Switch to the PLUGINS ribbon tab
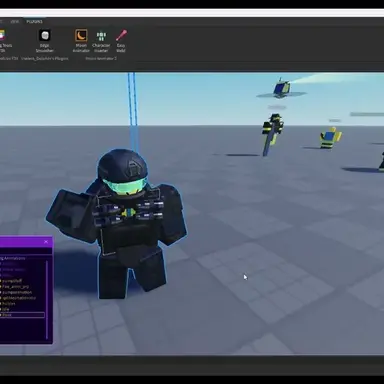This screenshot has width=384, height=384. (x=34, y=21)
